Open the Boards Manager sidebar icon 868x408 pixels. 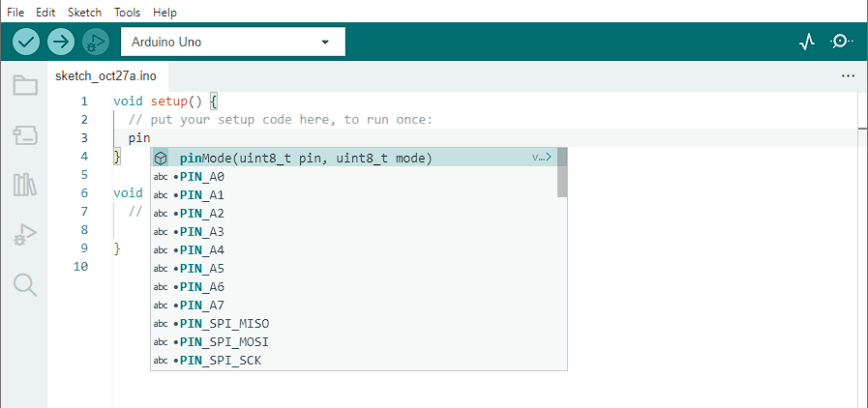(25, 135)
